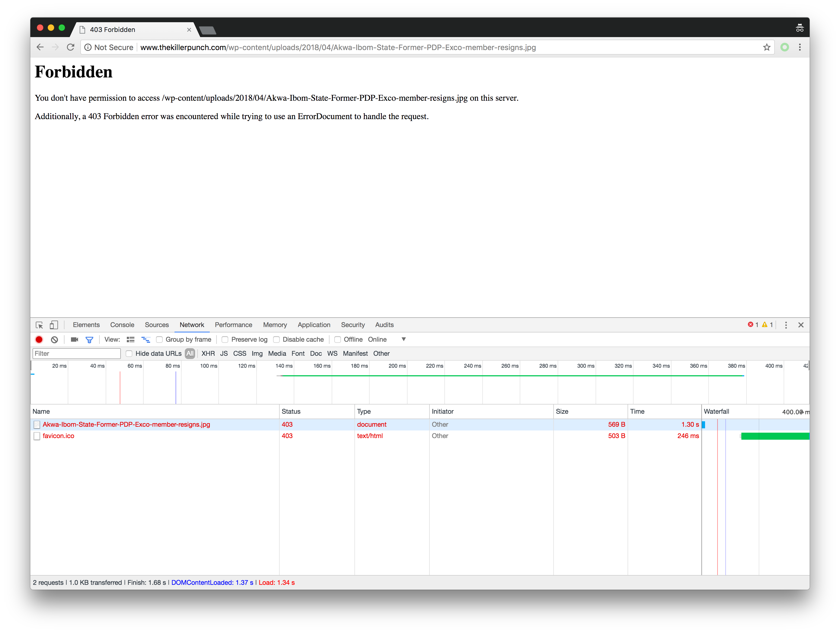Image resolution: width=840 pixels, height=633 pixels.
Task: Toggle the device toolbar
Action: 54,325
